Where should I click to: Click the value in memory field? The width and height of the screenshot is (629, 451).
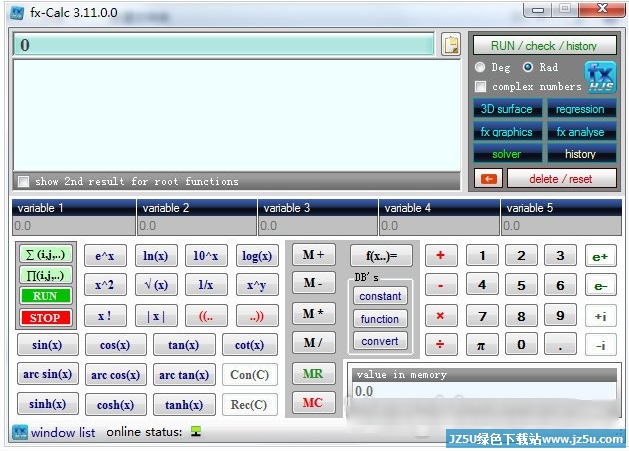(x=485, y=390)
